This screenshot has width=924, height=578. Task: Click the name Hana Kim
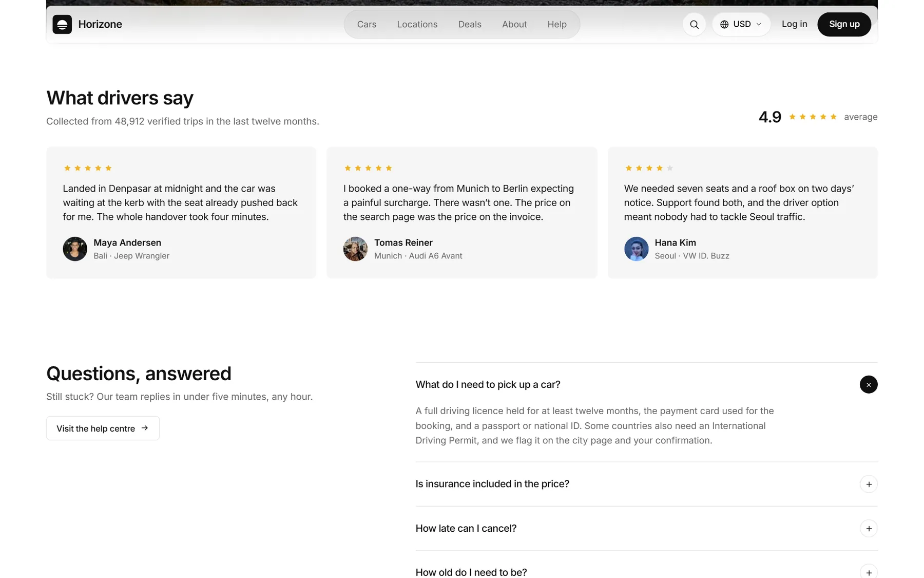pyautogui.click(x=675, y=243)
